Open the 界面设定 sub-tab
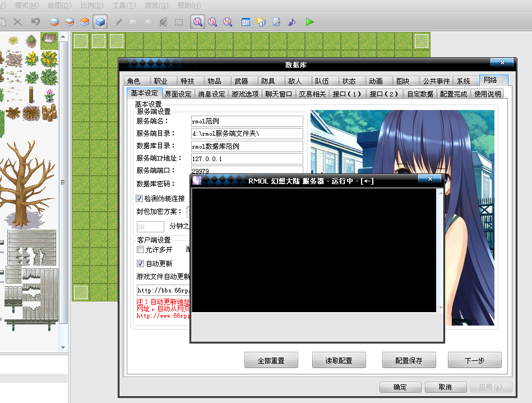The width and height of the screenshot is (532, 403). 178,94
